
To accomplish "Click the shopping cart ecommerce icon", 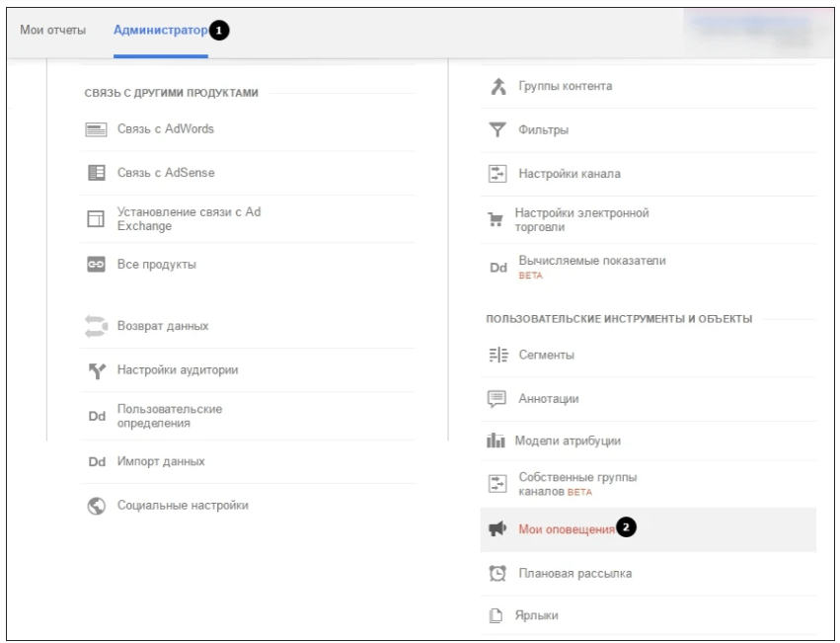I will [x=496, y=219].
